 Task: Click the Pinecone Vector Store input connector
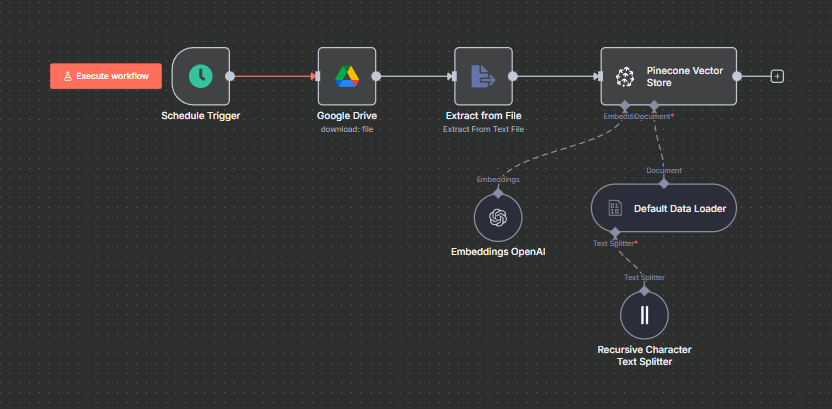point(600,76)
